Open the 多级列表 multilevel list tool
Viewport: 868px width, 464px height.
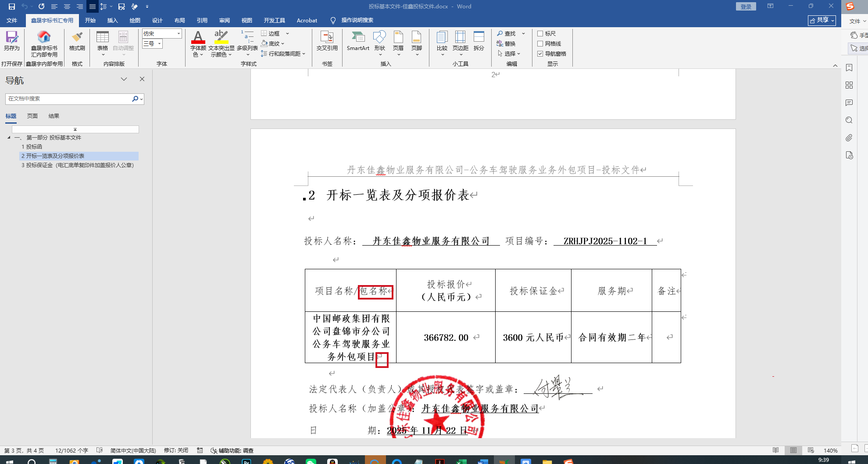click(247, 43)
